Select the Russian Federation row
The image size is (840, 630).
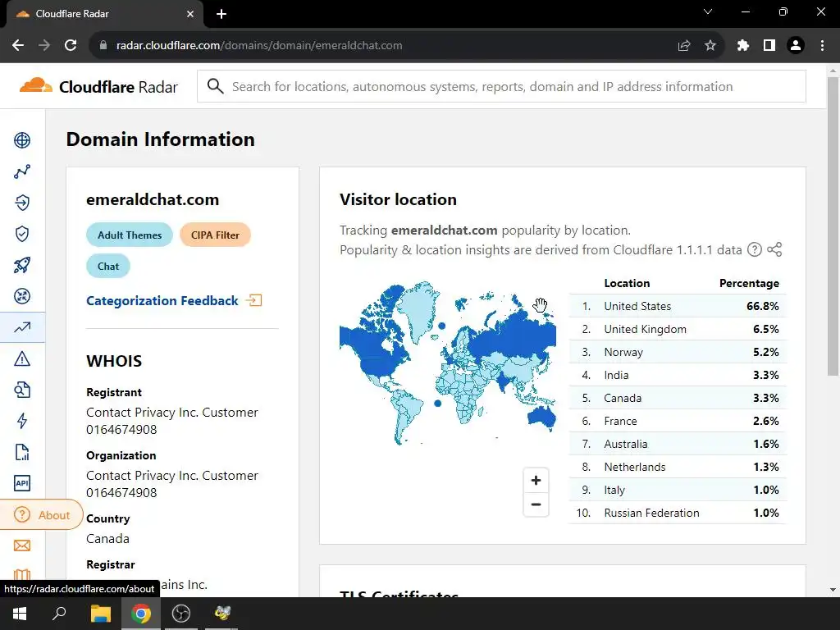(678, 514)
